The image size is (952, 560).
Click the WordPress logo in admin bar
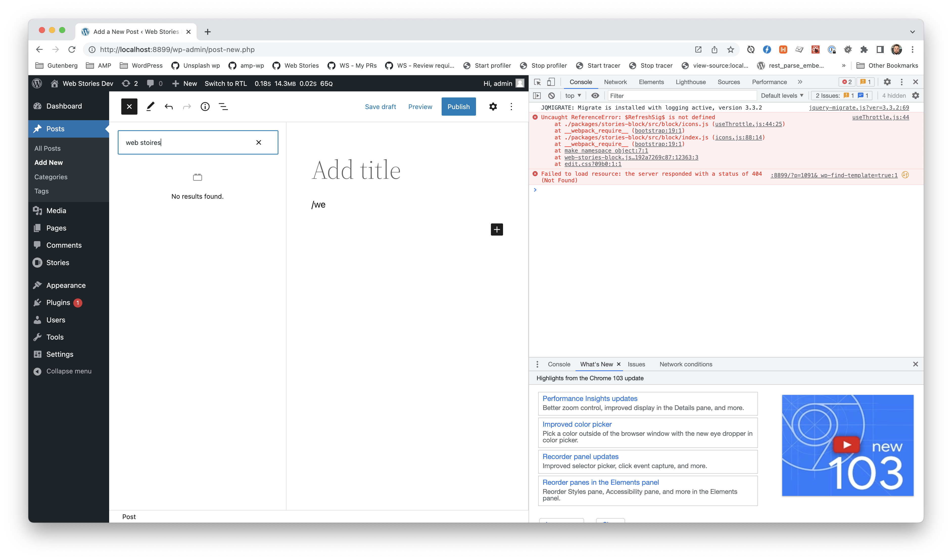(x=37, y=83)
